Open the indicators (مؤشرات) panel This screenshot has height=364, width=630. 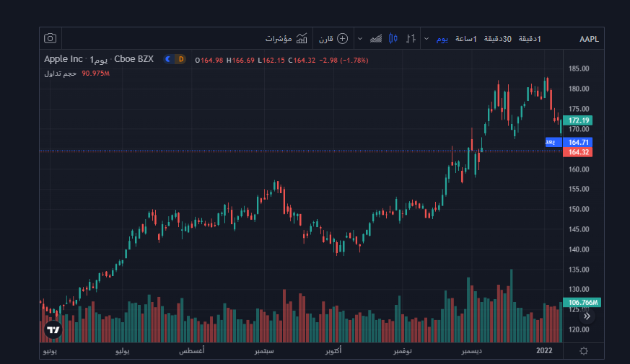286,38
